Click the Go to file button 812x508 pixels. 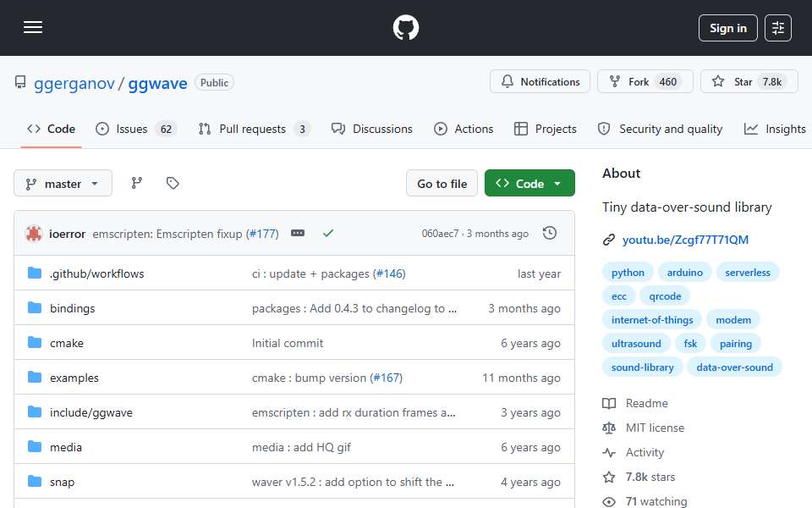[442, 184]
